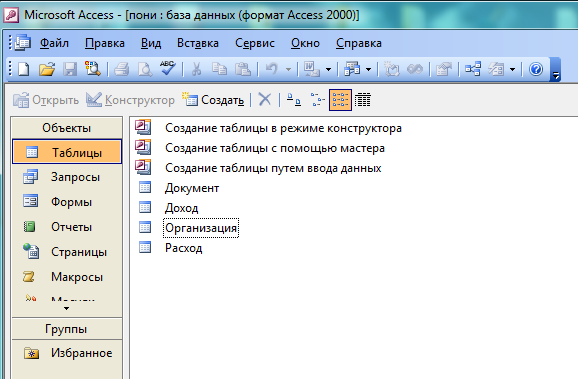This screenshot has height=379, width=578.
Task: Switch to Details view
Action: (x=363, y=100)
